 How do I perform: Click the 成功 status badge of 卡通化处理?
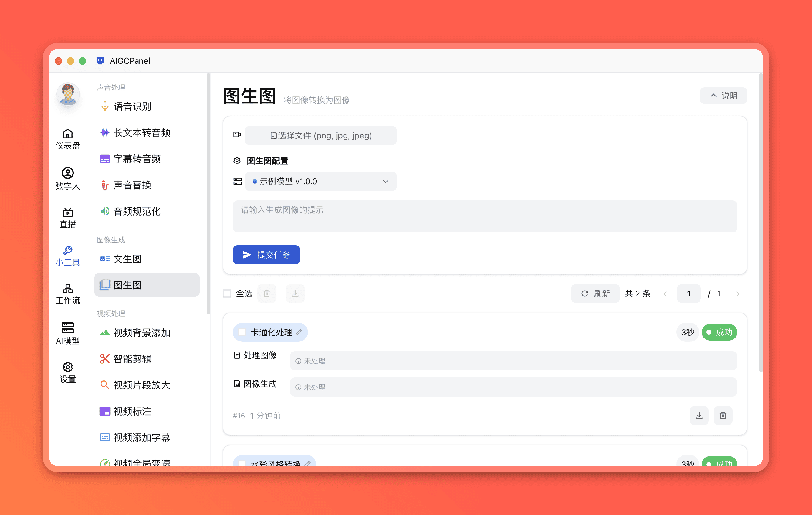[719, 332]
